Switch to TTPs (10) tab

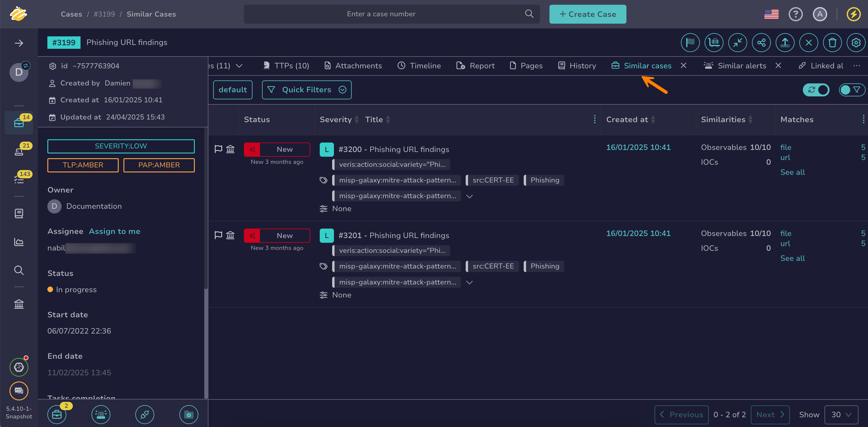click(x=286, y=66)
